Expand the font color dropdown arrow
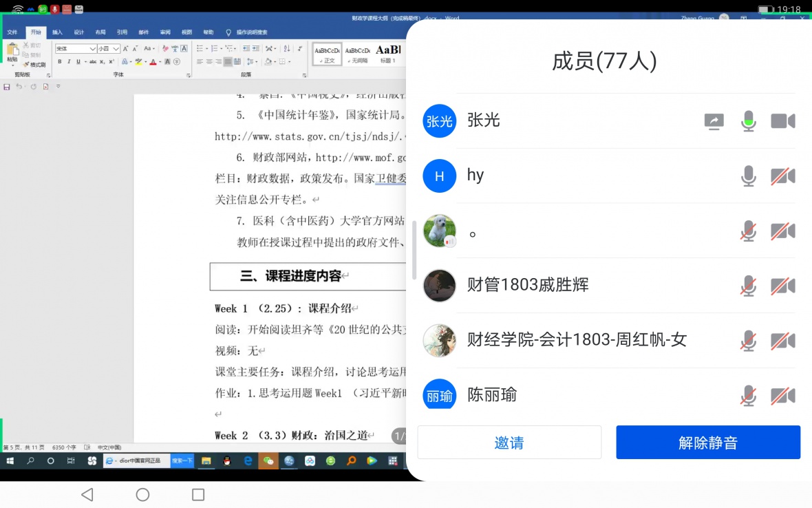Screen dimensions: 812x508 [160, 62]
